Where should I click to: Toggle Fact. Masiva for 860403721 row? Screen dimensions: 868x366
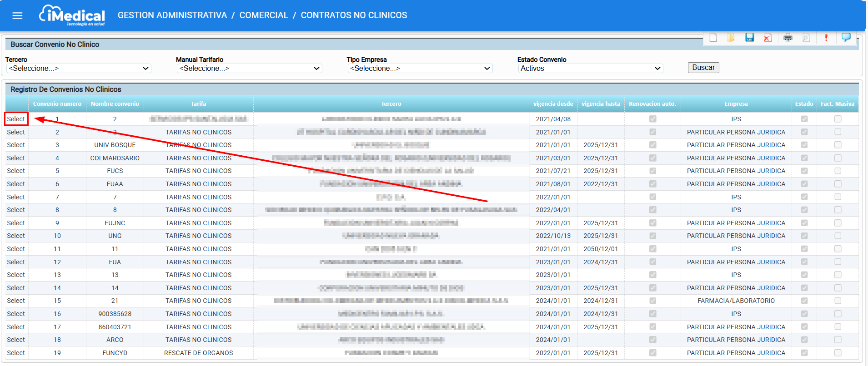[838, 327]
